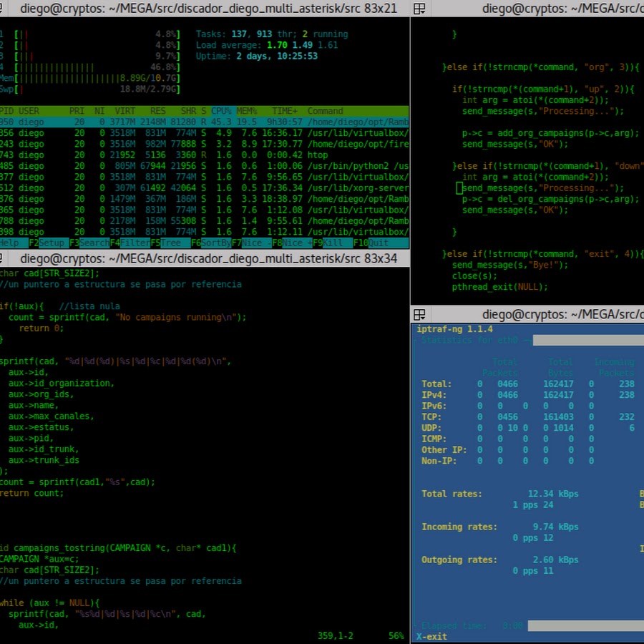Click the add_org_campaigns line in C code pane
The image size is (644, 644).
pyautogui.click(x=551, y=133)
